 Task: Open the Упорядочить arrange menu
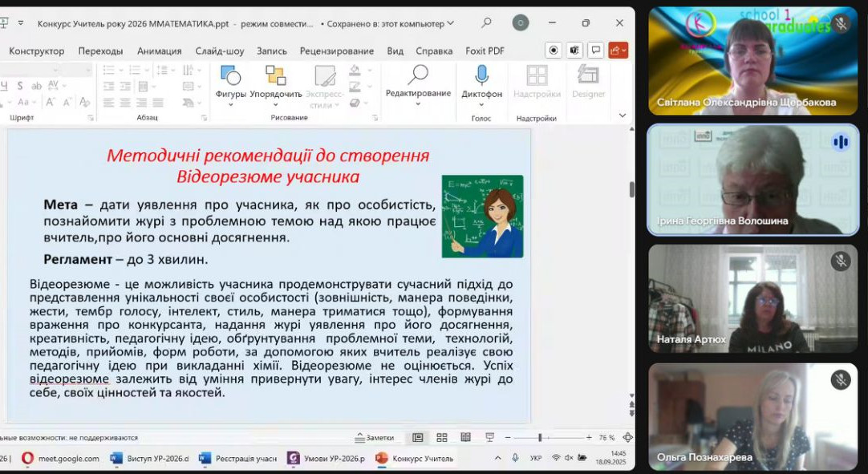click(x=276, y=86)
